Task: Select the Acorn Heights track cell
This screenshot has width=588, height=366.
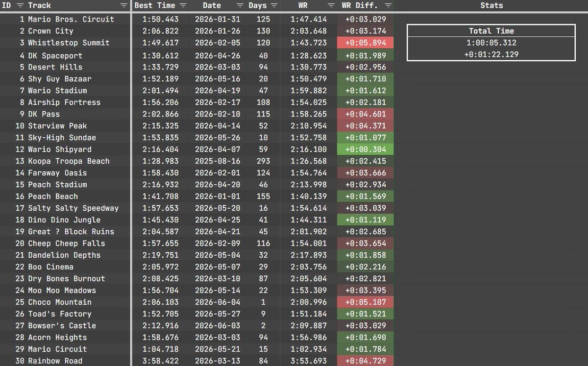Action: coord(78,338)
